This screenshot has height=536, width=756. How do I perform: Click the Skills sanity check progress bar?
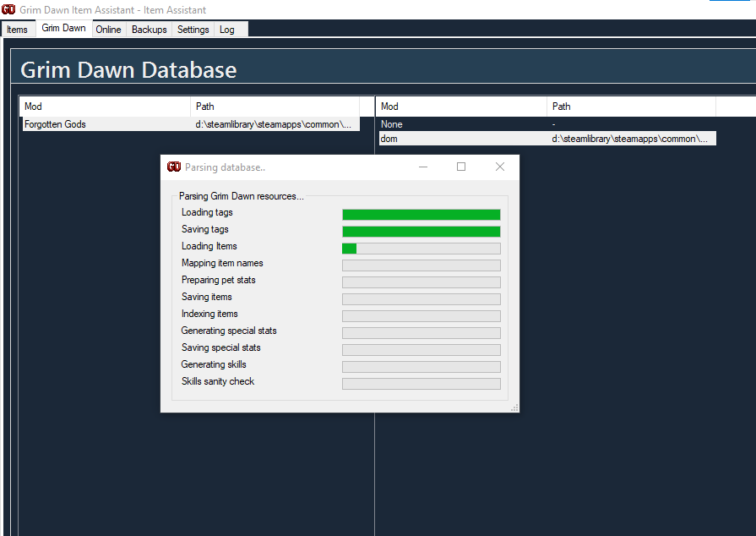pyautogui.click(x=422, y=384)
